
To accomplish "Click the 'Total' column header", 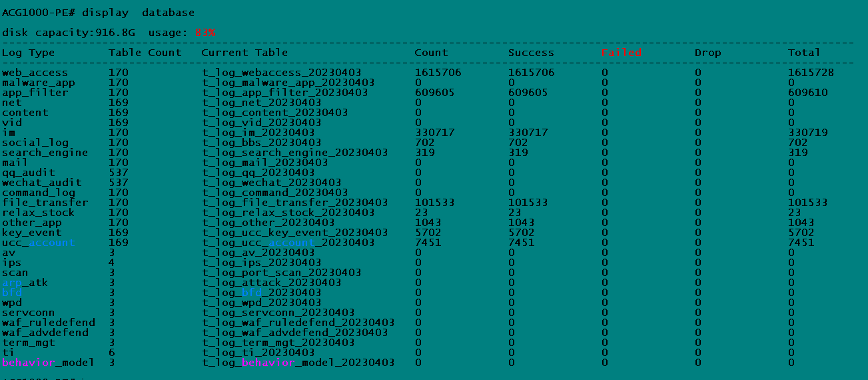I will click(x=804, y=53).
